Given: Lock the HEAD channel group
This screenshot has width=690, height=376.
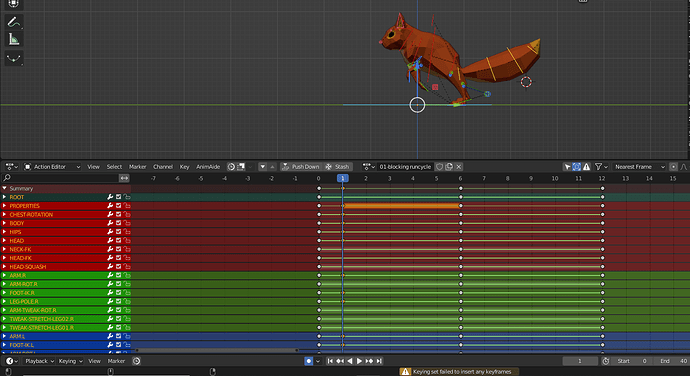Looking at the screenshot, I should [127, 240].
